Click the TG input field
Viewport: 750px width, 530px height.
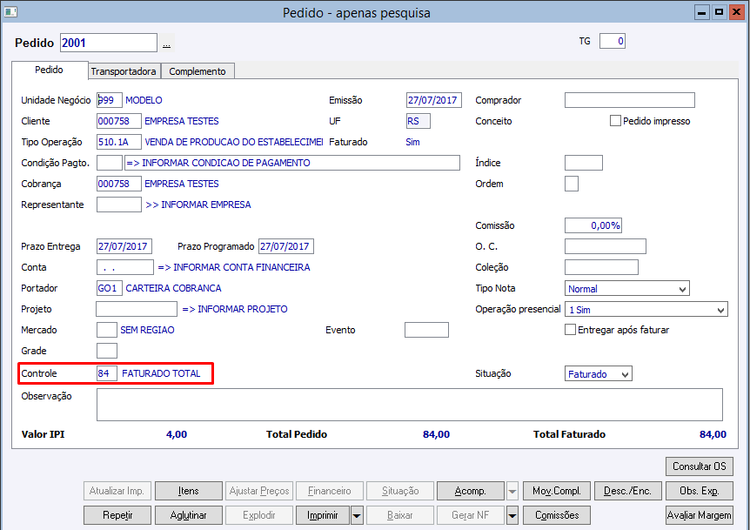(612, 41)
